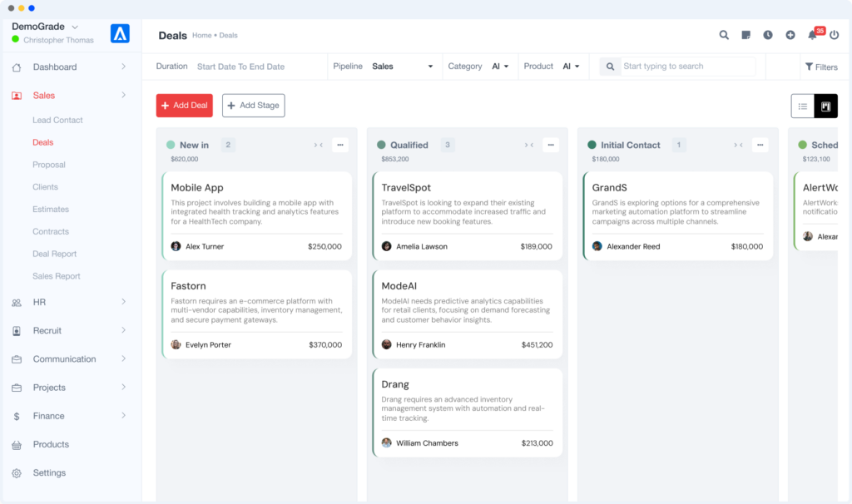Click the Recruit icon in sidebar
The height and width of the screenshot is (504, 852).
(17, 331)
